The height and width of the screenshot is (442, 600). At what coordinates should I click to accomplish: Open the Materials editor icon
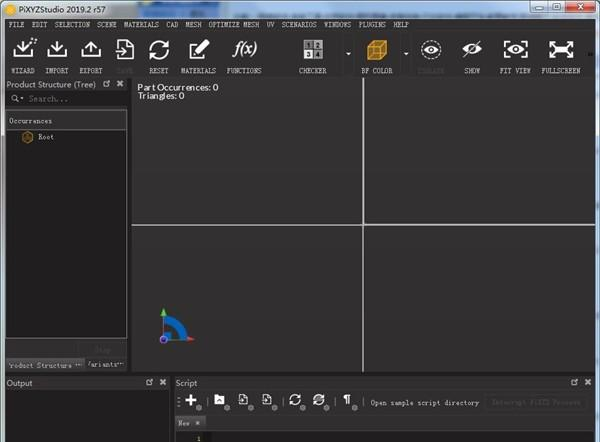click(198, 51)
